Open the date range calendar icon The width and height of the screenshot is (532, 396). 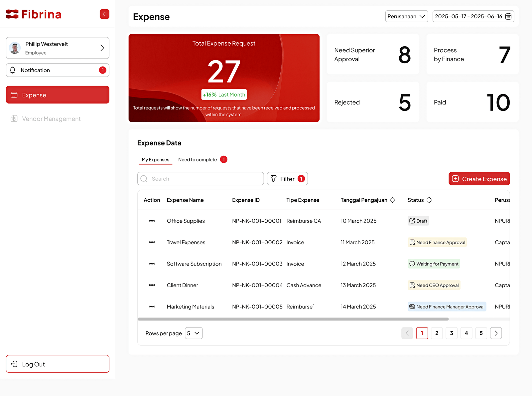(508, 16)
